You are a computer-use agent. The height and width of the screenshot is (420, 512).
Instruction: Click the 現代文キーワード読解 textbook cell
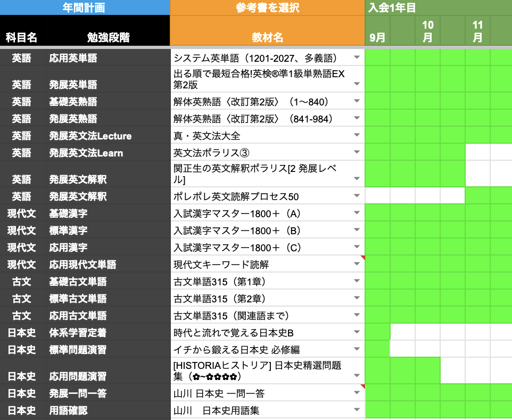[x=267, y=263]
